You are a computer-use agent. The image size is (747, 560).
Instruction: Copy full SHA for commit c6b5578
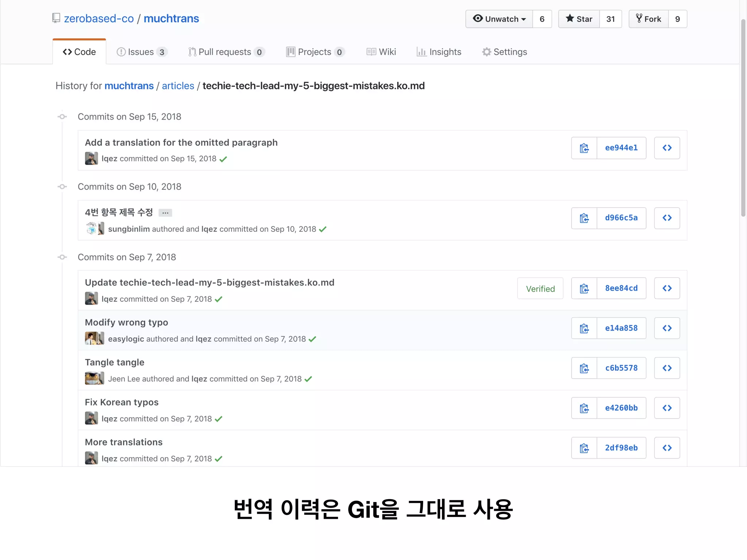[584, 368]
